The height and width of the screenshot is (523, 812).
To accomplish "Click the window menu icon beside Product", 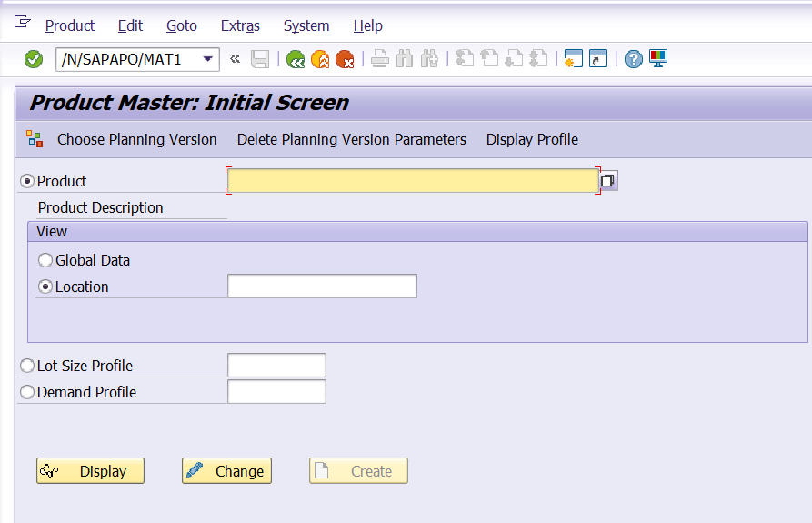I will (x=22, y=22).
